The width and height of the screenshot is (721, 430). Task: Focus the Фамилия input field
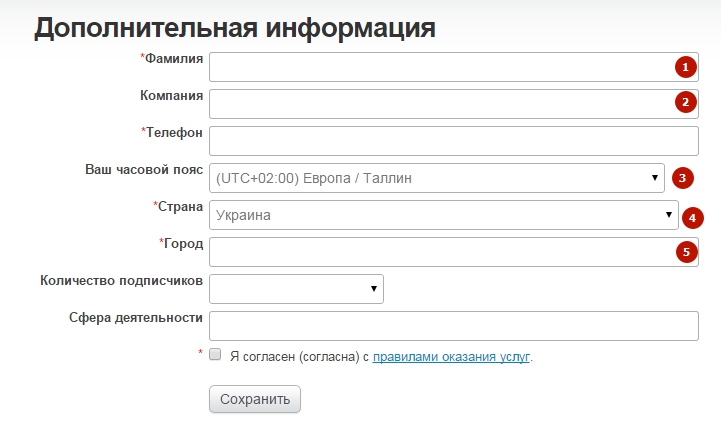[454, 67]
